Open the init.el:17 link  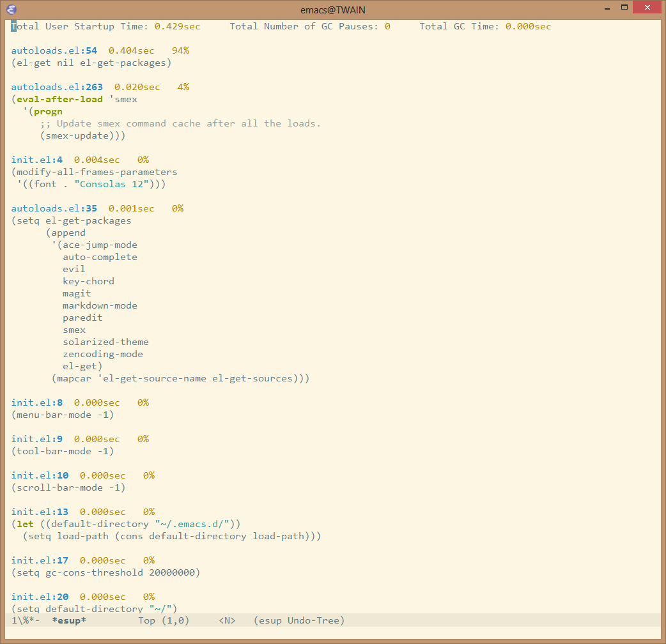tap(40, 561)
